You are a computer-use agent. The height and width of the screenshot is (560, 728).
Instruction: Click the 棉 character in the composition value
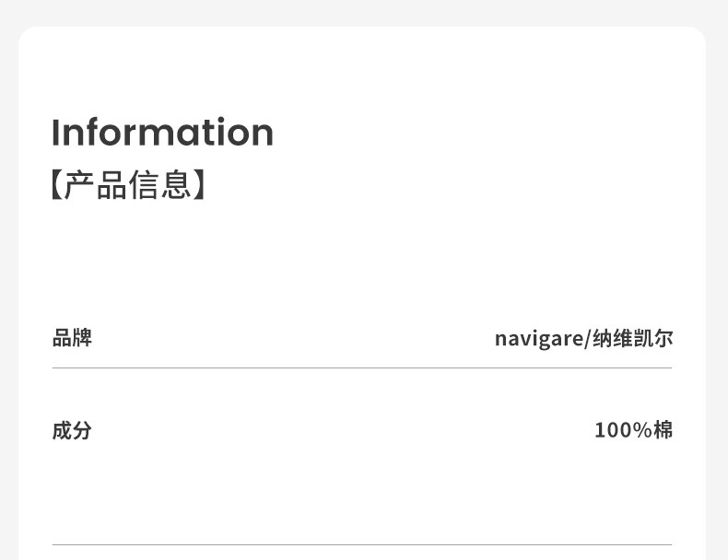coord(663,430)
